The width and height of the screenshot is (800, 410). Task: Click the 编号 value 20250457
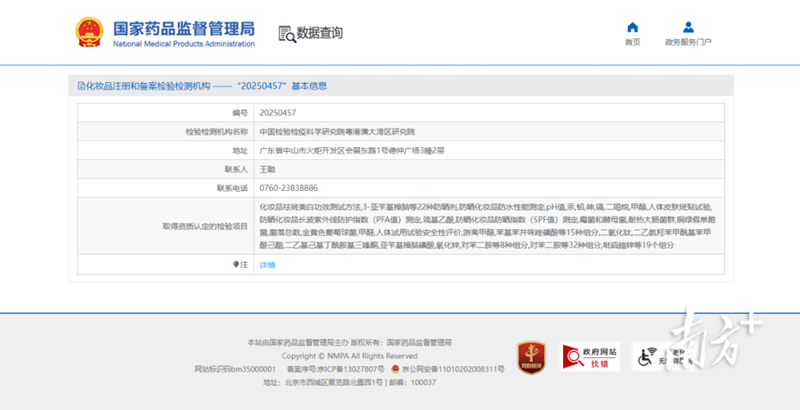[x=277, y=113]
